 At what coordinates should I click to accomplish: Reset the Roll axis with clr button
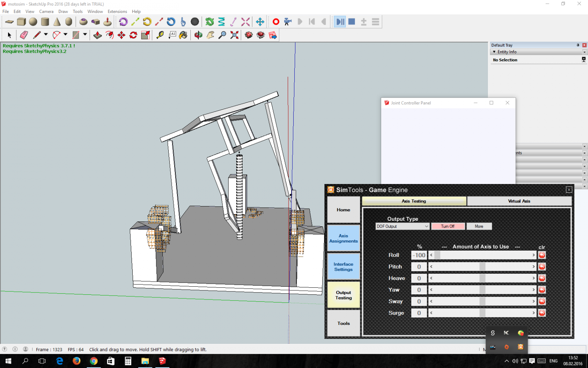coord(542,255)
